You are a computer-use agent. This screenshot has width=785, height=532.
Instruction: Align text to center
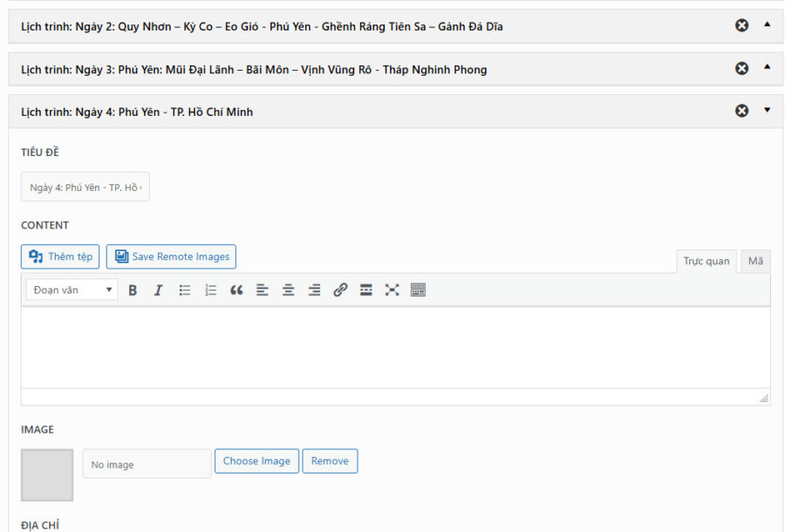(288, 290)
